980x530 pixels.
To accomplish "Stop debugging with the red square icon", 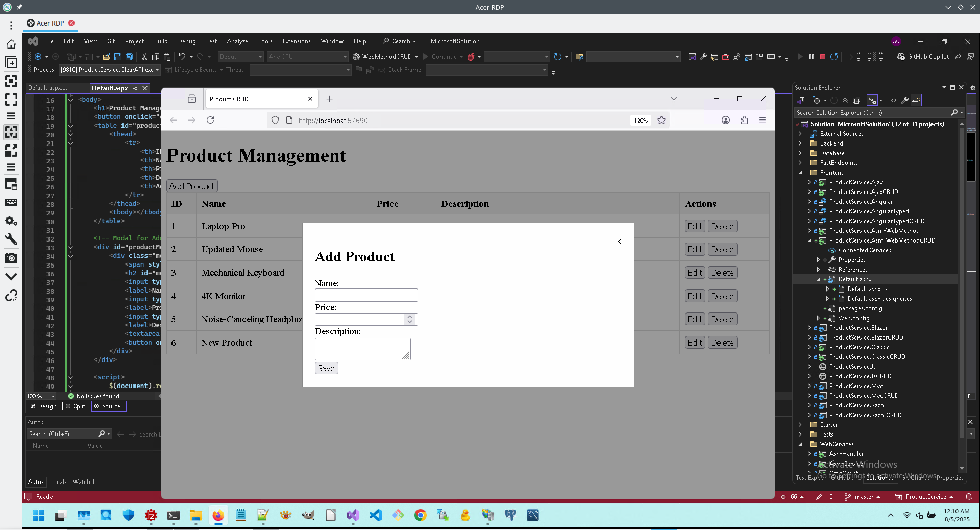I will pyautogui.click(x=823, y=57).
